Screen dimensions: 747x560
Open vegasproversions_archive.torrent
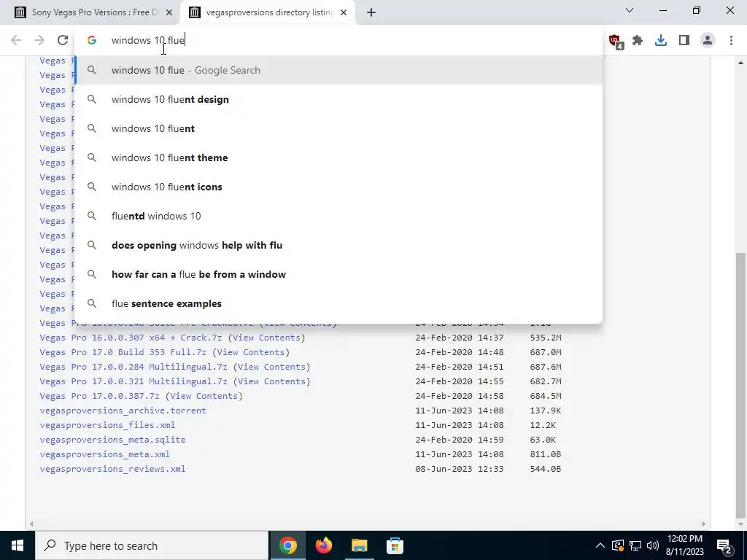tap(123, 411)
